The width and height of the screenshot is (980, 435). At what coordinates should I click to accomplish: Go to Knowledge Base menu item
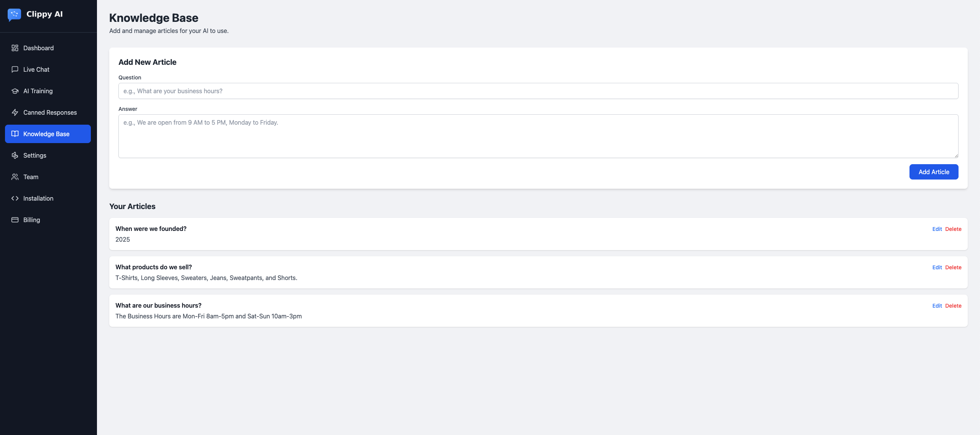(x=48, y=134)
